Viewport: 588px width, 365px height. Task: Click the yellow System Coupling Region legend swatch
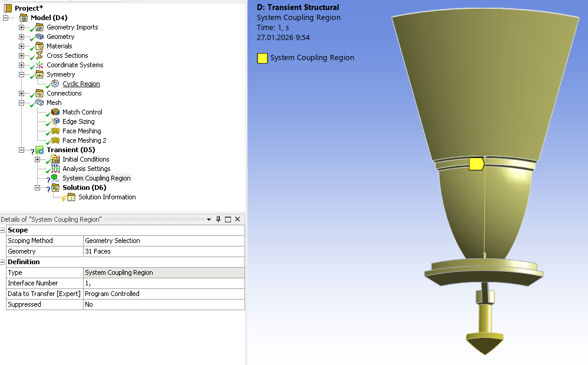pyautogui.click(x=262, y=58)
